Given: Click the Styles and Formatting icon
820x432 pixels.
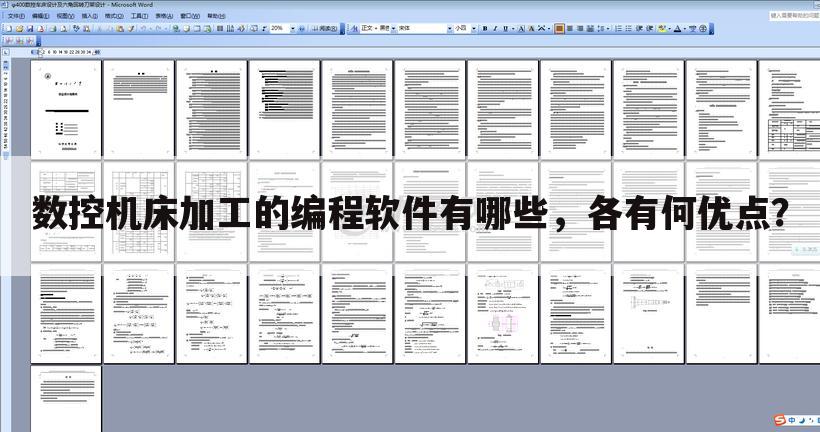Looking at the screenshot, I should coord(355,28).
